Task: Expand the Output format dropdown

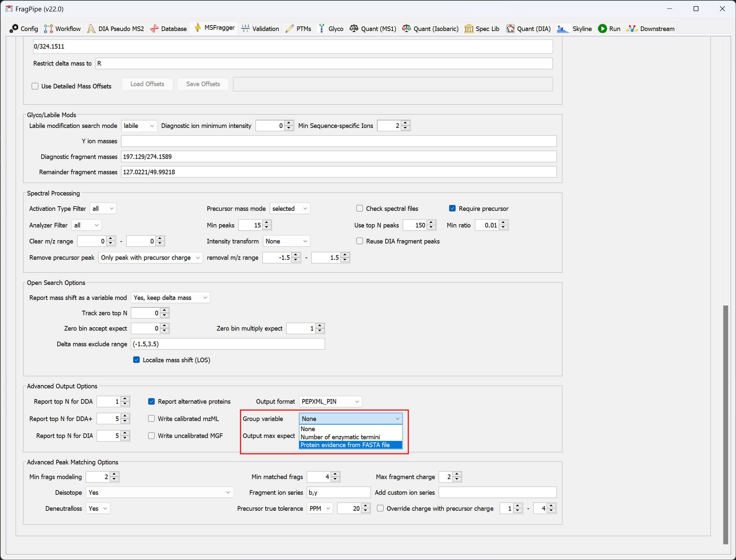Action: point(330,401)
